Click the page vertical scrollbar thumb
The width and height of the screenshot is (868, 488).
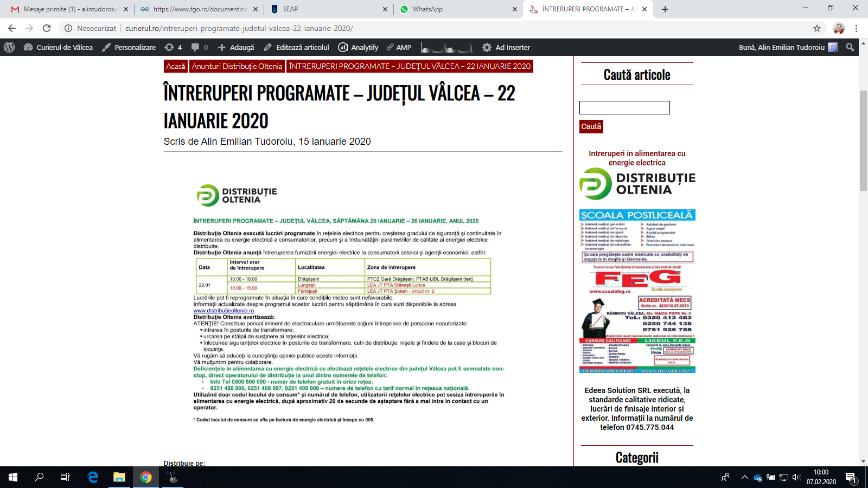click(x=863, y=141)
